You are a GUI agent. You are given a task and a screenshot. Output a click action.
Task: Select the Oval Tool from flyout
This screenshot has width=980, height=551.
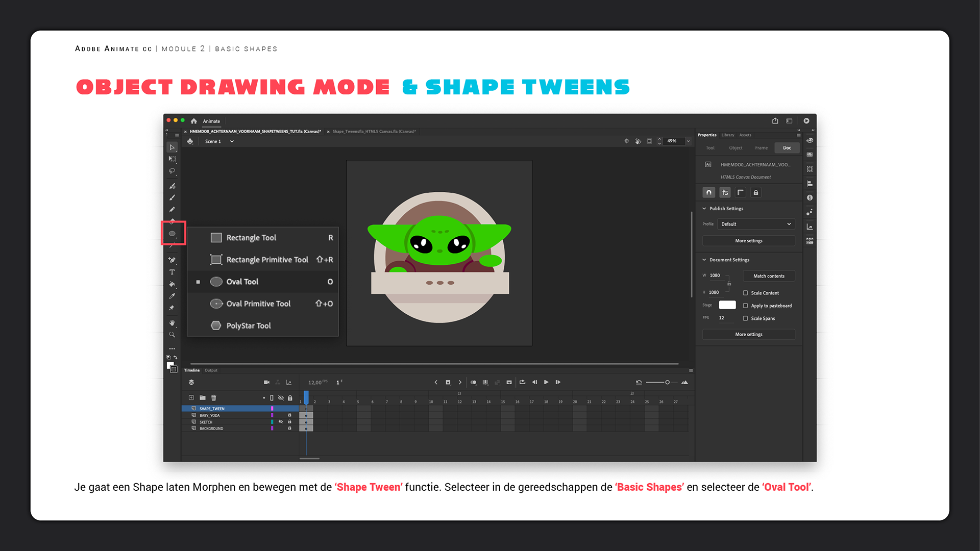242,282
